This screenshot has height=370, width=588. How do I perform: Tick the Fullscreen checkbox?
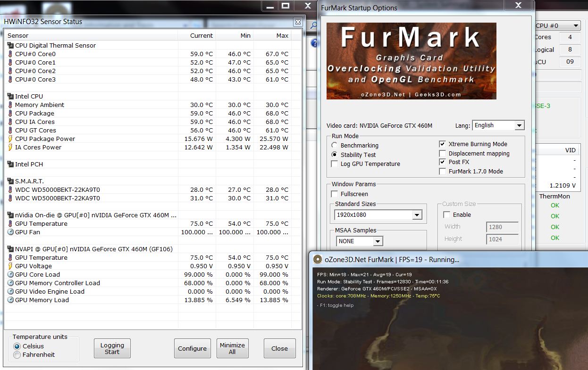335,194
